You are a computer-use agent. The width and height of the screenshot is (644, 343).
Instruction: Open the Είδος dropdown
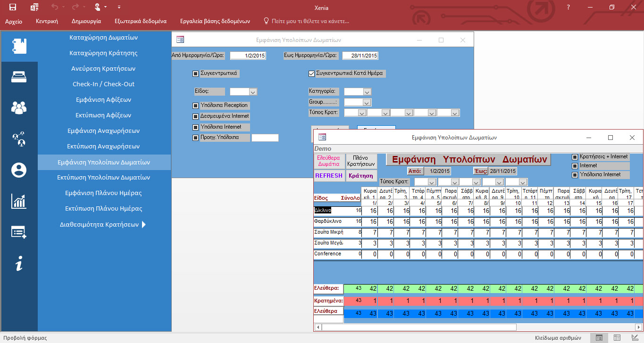click(x=253, y=92)
